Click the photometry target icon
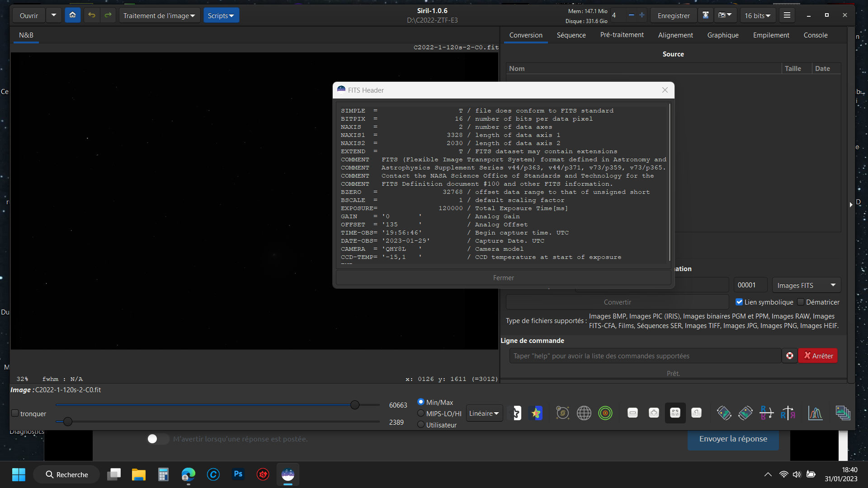The image size is (868, 488). pos(605,413)
